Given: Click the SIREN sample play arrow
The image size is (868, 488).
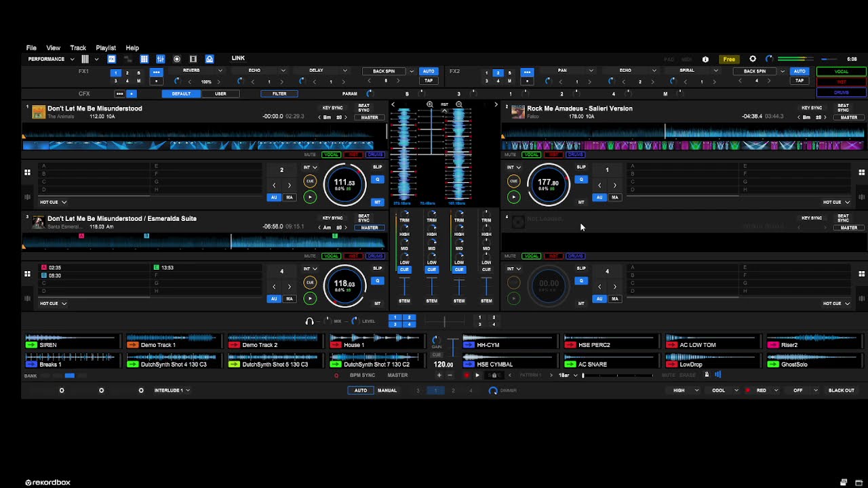Looking at the screenshot, I should point(31,345).
